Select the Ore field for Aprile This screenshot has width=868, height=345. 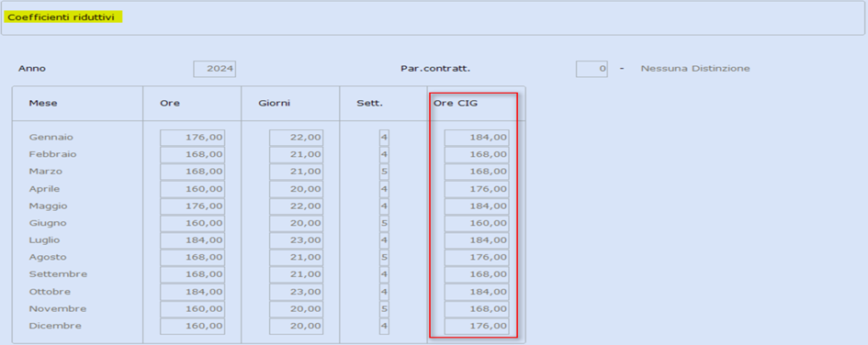(x=193, y=189)
